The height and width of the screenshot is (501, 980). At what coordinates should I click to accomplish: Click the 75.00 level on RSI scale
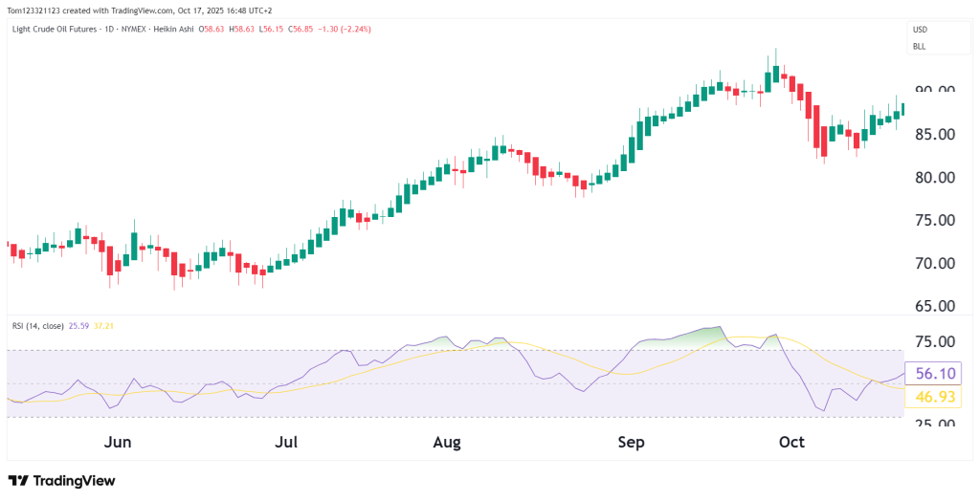pyautogui.click(x=935, y=342)
